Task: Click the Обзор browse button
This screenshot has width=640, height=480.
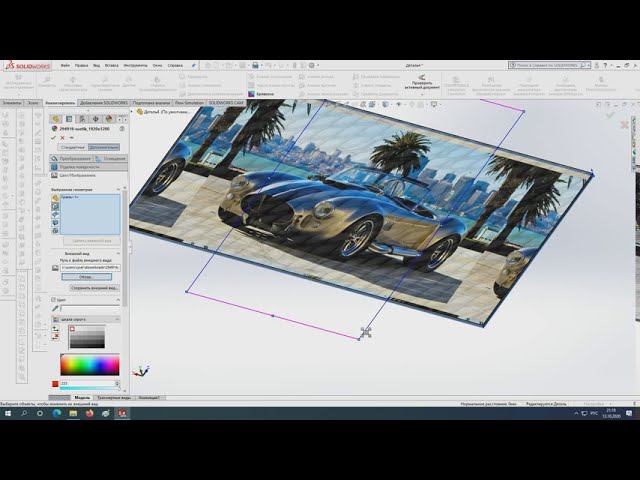Action: pos(86,277)
